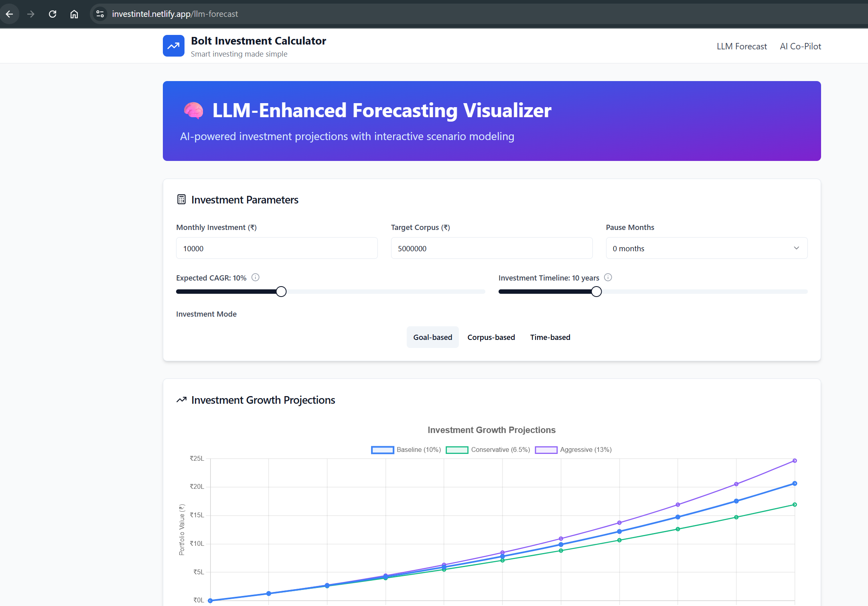The height and width of the screenshot is (606, 868).
Task: Click info icon next to Expected CAGR
Action: [x=256, y=277]
